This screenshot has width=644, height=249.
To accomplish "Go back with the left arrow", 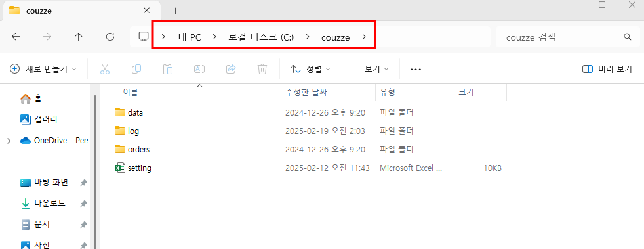I will pos(16,37).
